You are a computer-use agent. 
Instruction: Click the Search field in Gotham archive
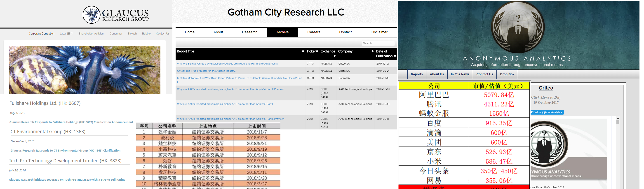pos(378,43)
